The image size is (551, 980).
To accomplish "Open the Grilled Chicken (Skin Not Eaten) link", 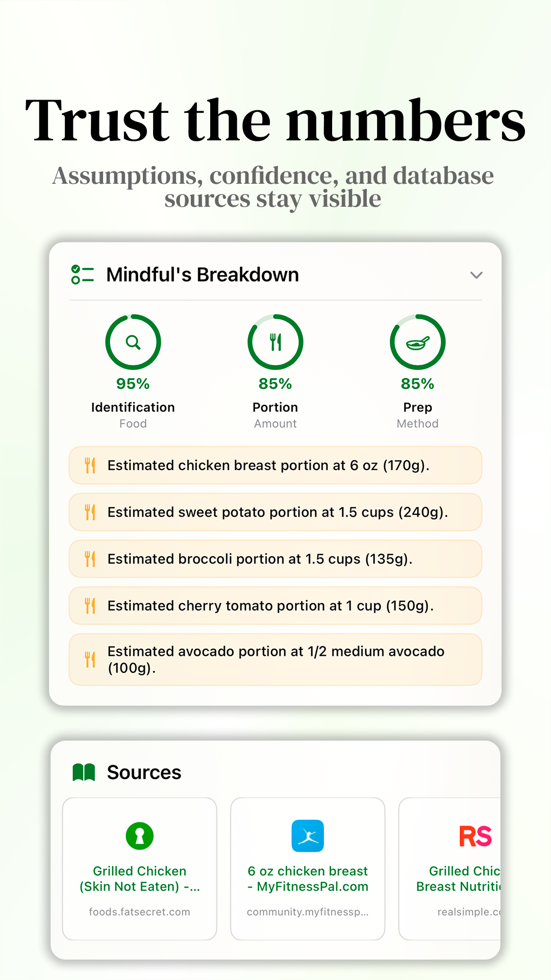I will tap(139, 869).
